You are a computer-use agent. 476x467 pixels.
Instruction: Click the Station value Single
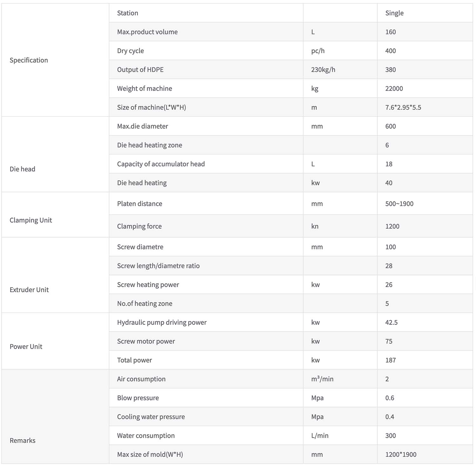tap(394, 13)
